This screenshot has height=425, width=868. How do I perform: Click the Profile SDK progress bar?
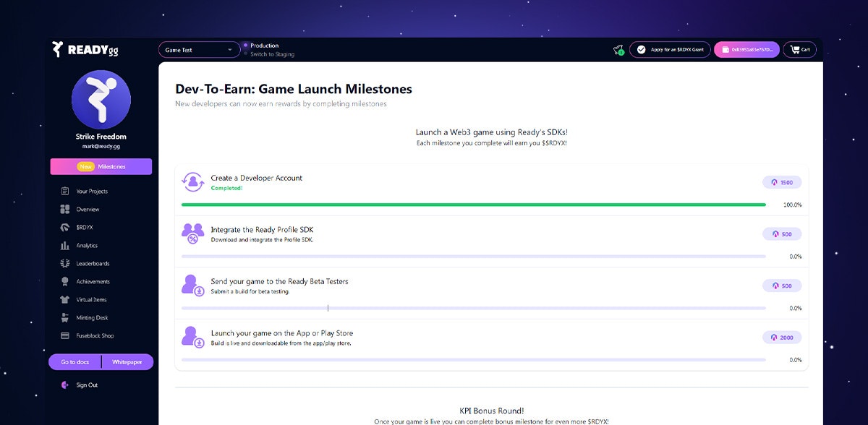(474, 257)
